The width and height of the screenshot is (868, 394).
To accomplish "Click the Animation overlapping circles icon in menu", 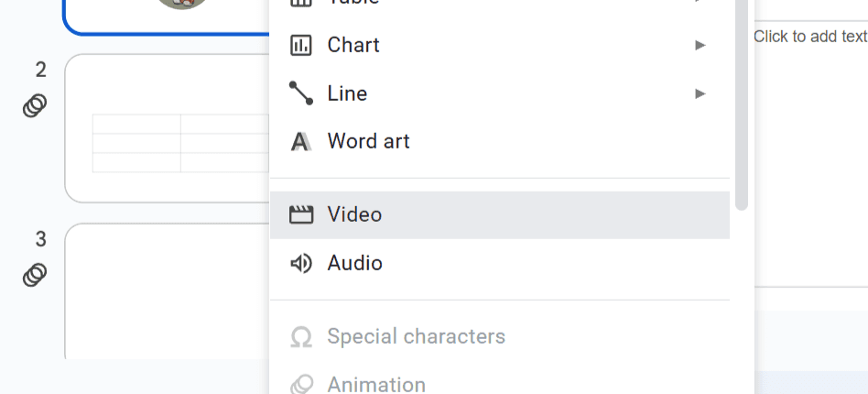I will tap(301, 385).
